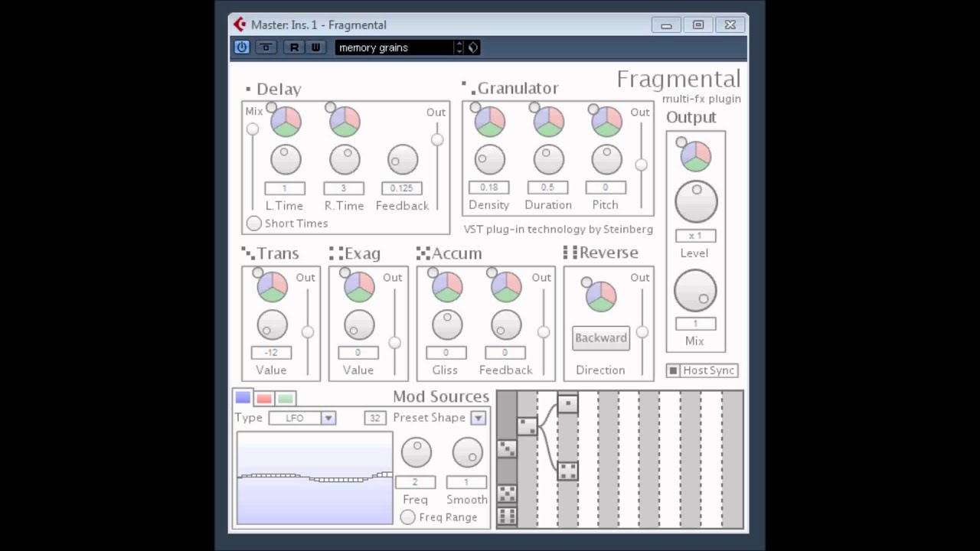980x551 pixels.
Task: Click the Accum Feedback modulation color wheel
Action: pos(506,286)
